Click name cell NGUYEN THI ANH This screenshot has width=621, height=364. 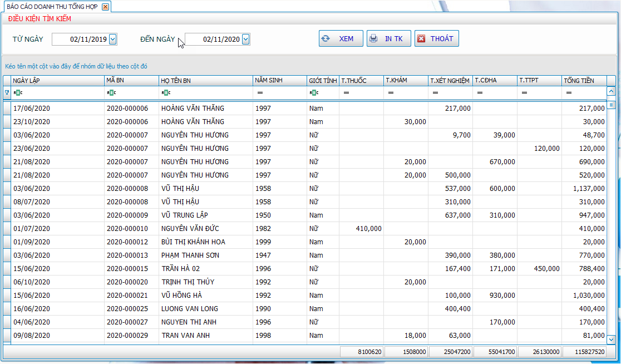pos(206,322)
